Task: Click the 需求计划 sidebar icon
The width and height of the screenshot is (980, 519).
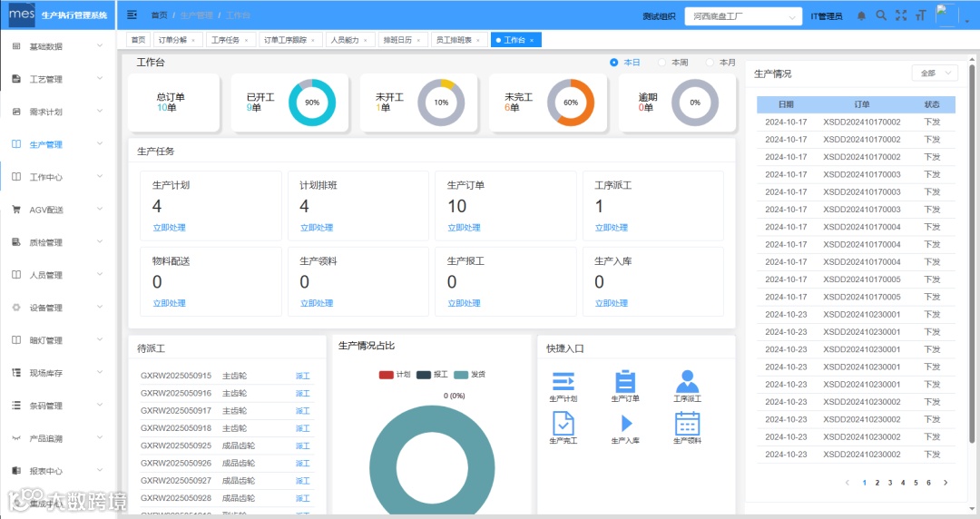Action: click(16, 112)
